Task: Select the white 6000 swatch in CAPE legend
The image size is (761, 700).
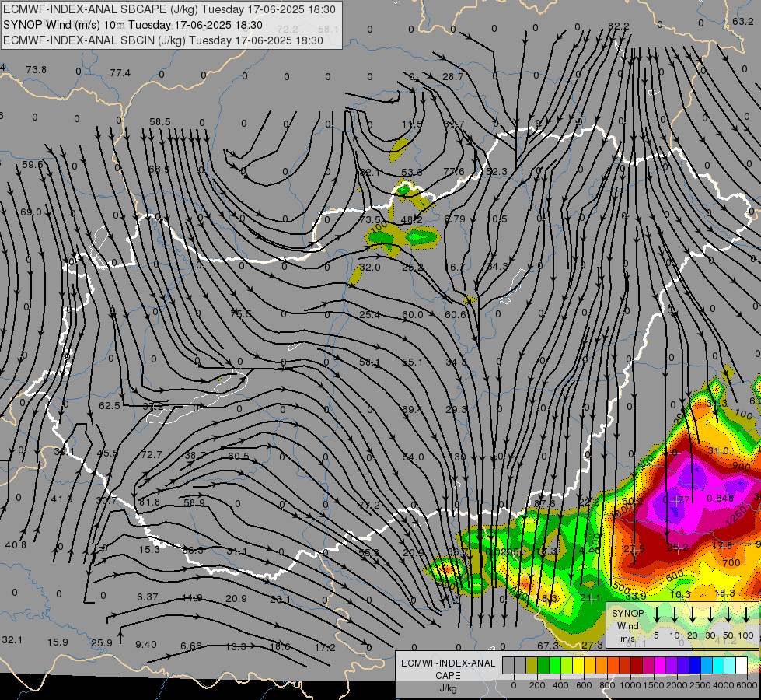Action: 741,665
